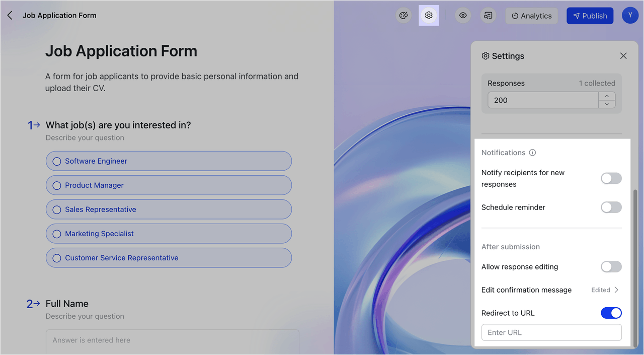This screenshot has height=355, width=644.
Task: Toggle Allow response editing on
Action: pyautogui.click(x=611, y=266)
